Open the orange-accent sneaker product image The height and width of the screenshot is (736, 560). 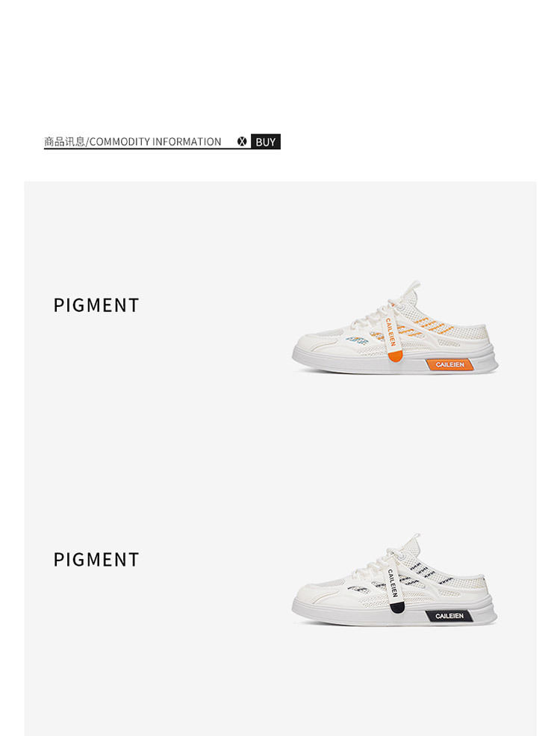(x=395, y=327)
